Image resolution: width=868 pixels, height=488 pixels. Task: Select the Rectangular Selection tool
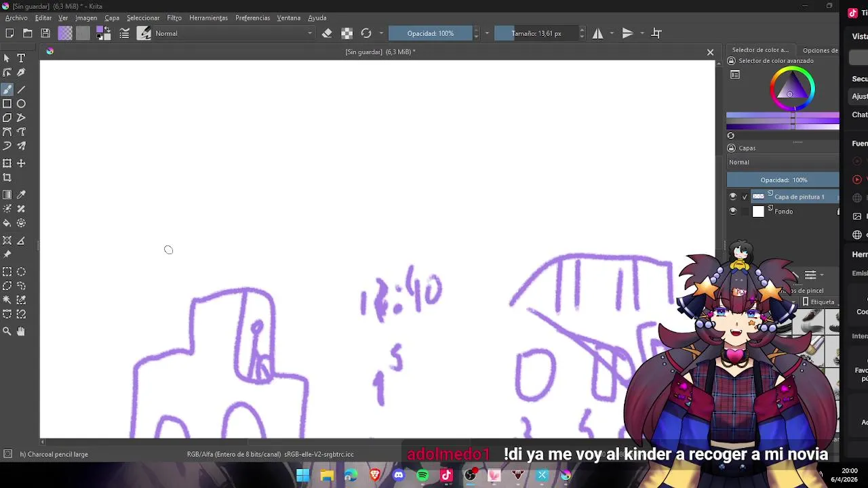[7, 272]
